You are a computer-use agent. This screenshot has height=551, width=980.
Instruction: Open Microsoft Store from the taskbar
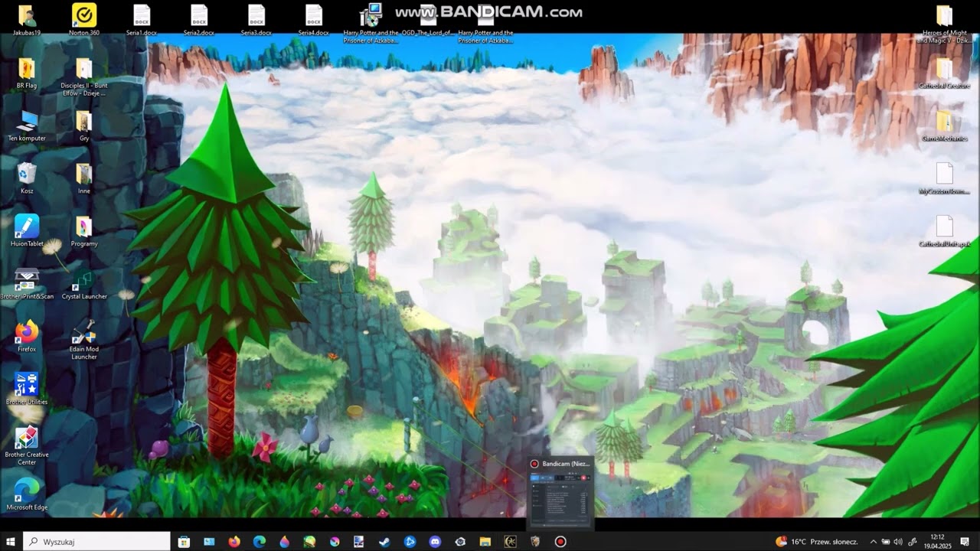point(184,542)
